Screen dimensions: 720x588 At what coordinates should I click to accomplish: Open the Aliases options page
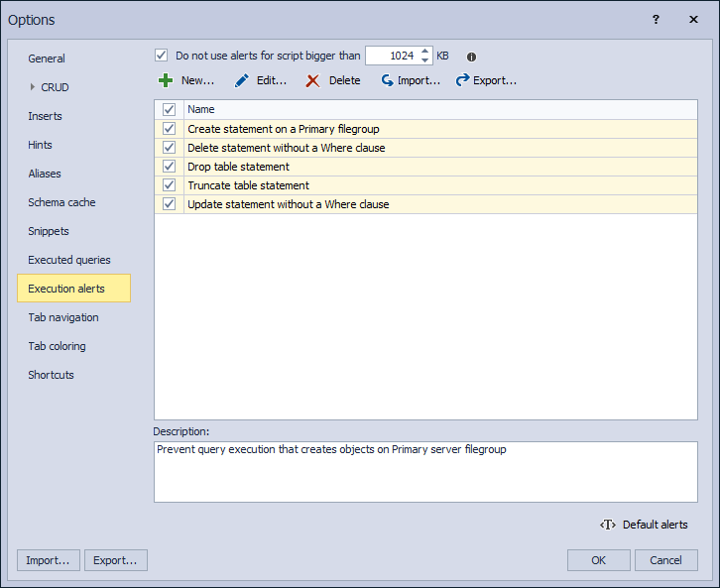point(45,174)
